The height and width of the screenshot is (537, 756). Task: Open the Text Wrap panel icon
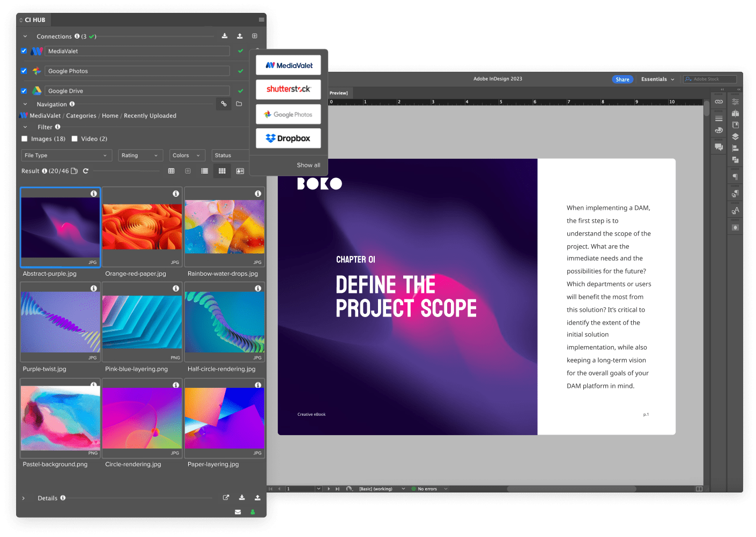(735, 227)
